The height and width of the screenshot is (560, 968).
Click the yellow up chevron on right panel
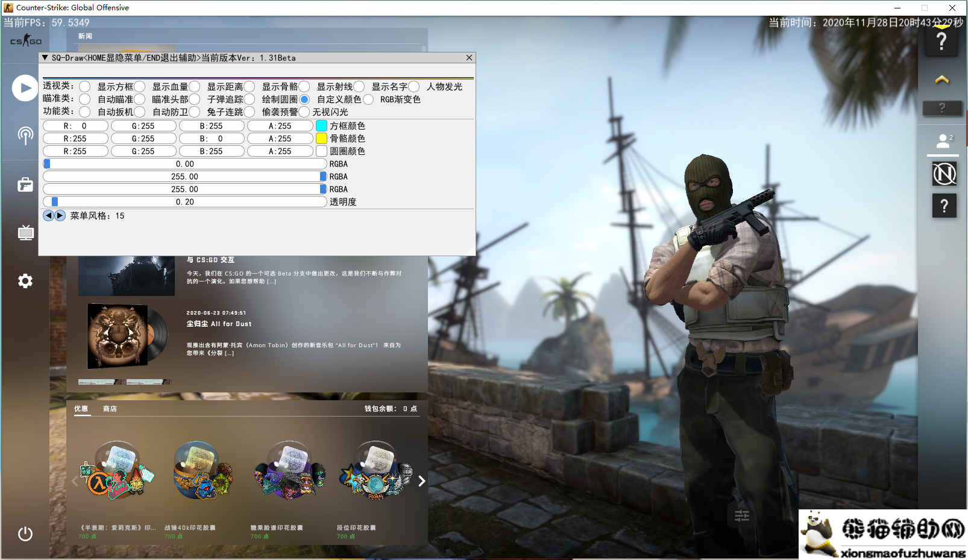click(941, 80)
